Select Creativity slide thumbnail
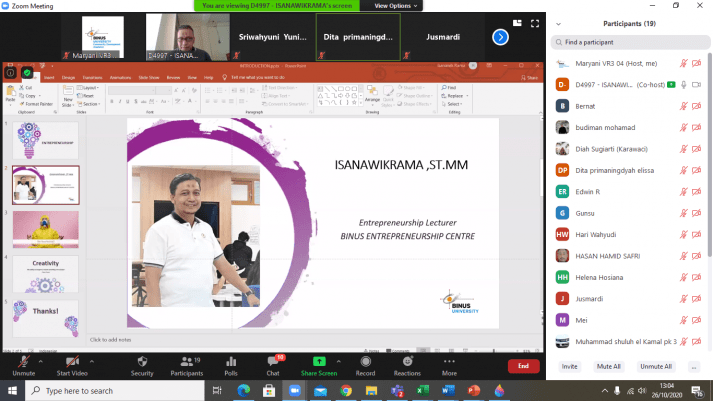Image resolution: width=713 pixels, height=401 pixels. point(45,274)
